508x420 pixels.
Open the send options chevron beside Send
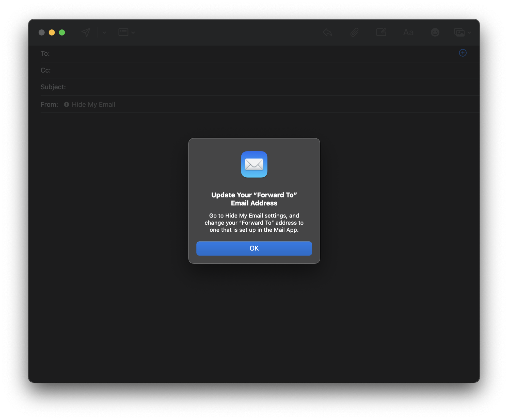(104, 32)
